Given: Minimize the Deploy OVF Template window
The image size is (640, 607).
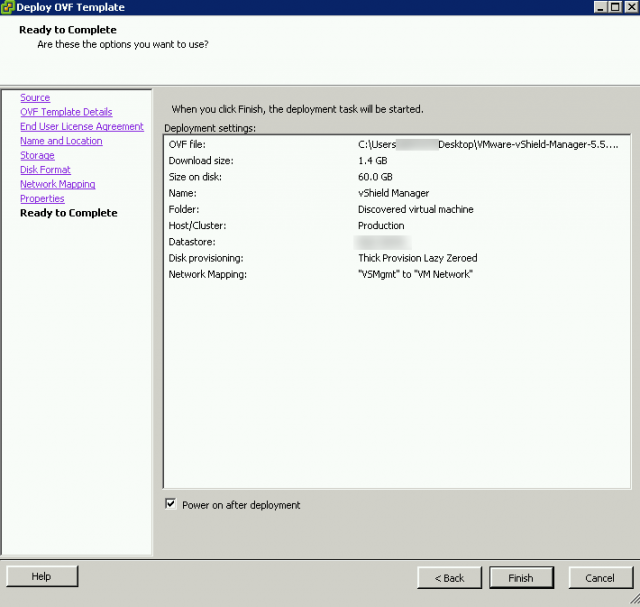Looking at the screenshot, I should (x=600, y=7).
